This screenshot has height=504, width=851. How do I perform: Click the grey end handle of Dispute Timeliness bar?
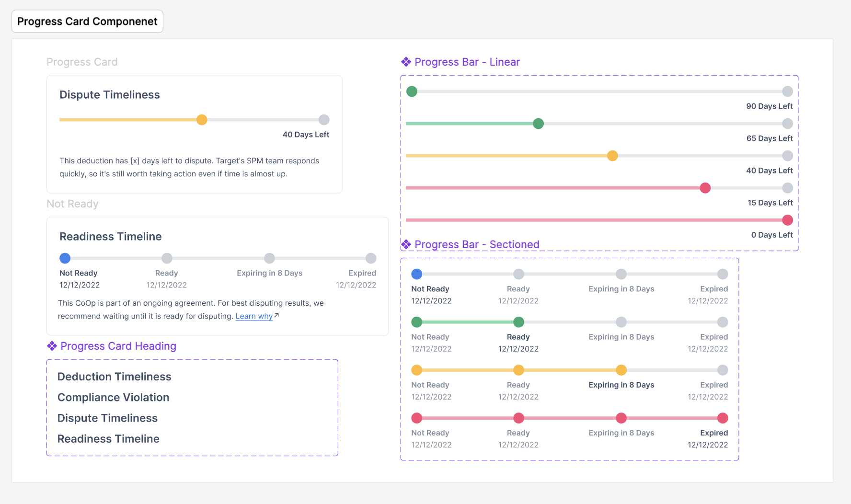click(324, 120)
